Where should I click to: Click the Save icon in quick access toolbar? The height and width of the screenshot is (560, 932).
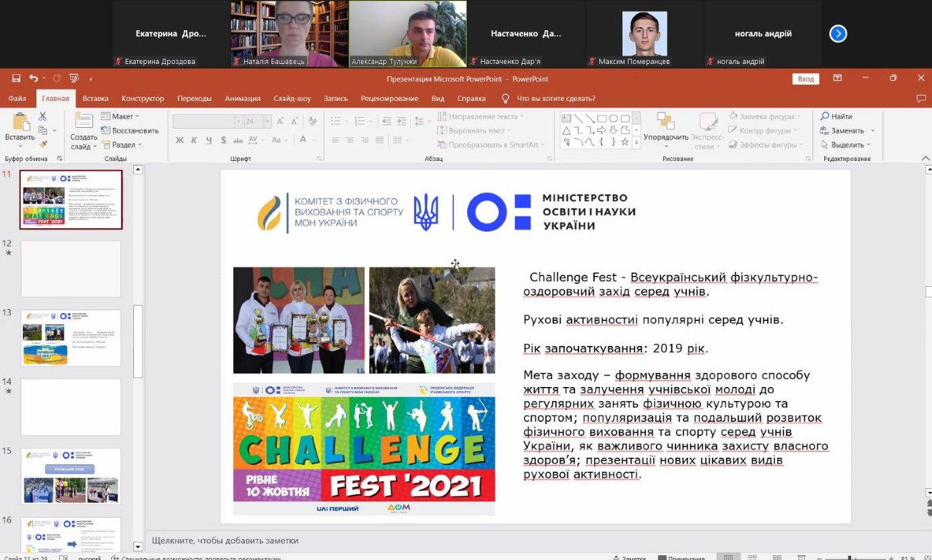point(16,78)
